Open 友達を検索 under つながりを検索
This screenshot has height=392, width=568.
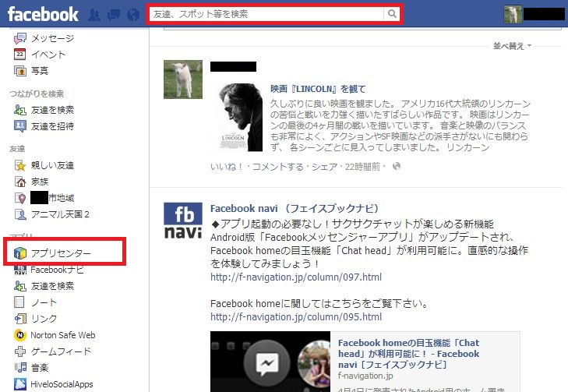(x=52, y=110)
